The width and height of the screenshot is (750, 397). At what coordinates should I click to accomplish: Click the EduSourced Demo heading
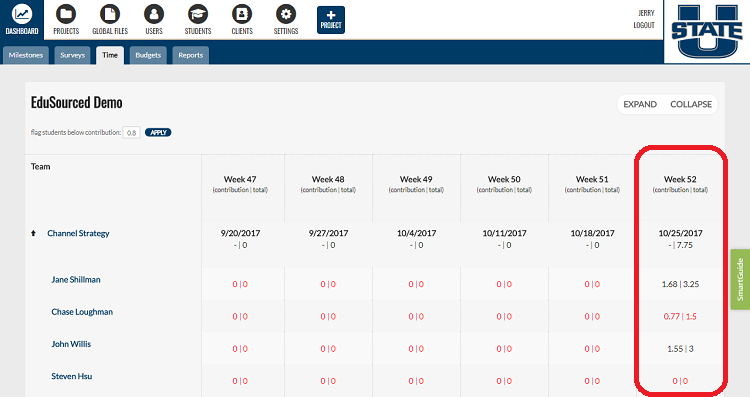tap(77, 102)
